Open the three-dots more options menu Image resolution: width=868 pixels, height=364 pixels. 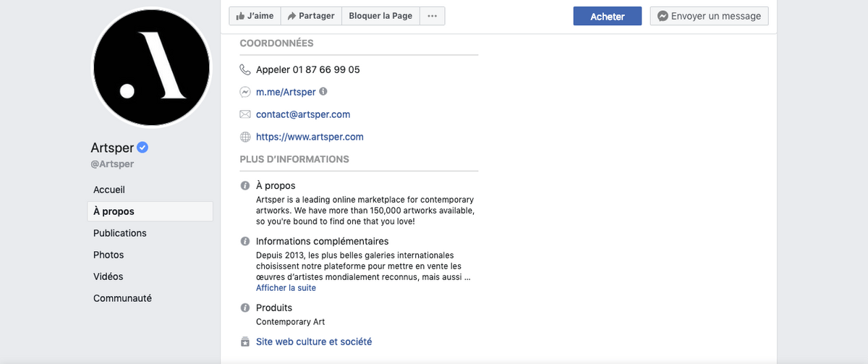pos(432,16)
